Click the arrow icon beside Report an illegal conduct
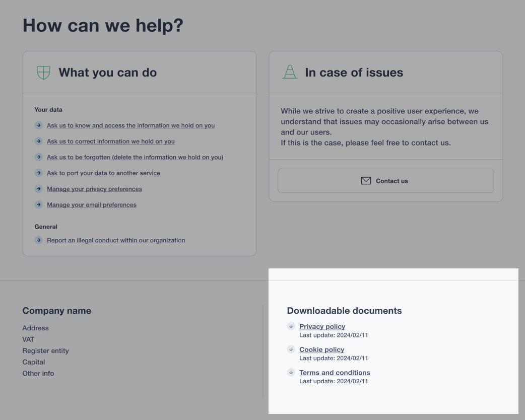This screenshot has width=525, height=420. (x=38, y=240)
